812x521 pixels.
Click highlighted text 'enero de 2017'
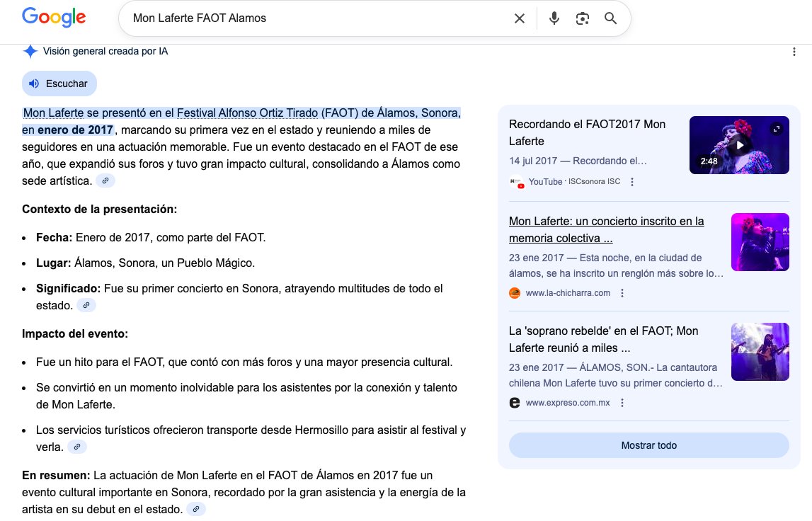pyautogui.click(x=75, y=130)
